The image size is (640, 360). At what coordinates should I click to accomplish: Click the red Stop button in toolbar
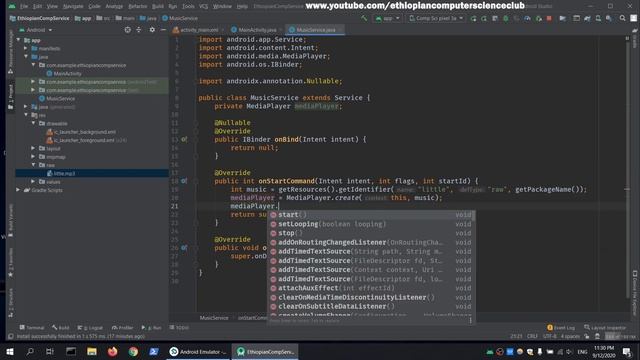tap(549, 18)
